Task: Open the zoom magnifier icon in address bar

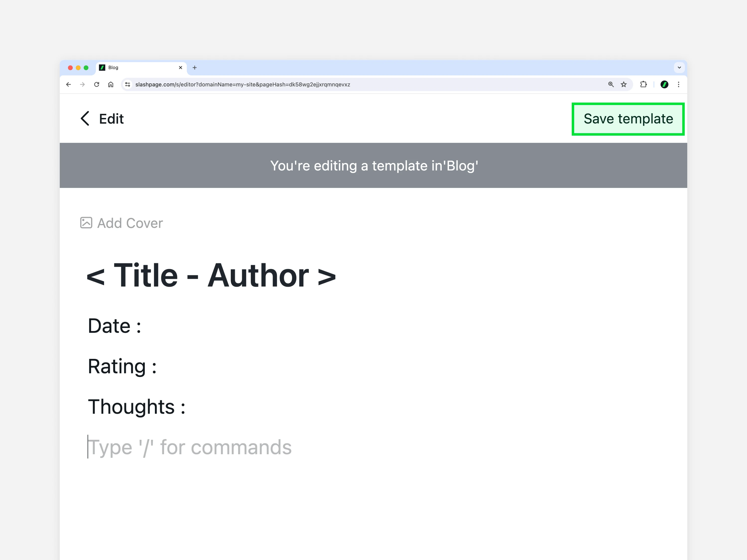Action: pos(611,84)
